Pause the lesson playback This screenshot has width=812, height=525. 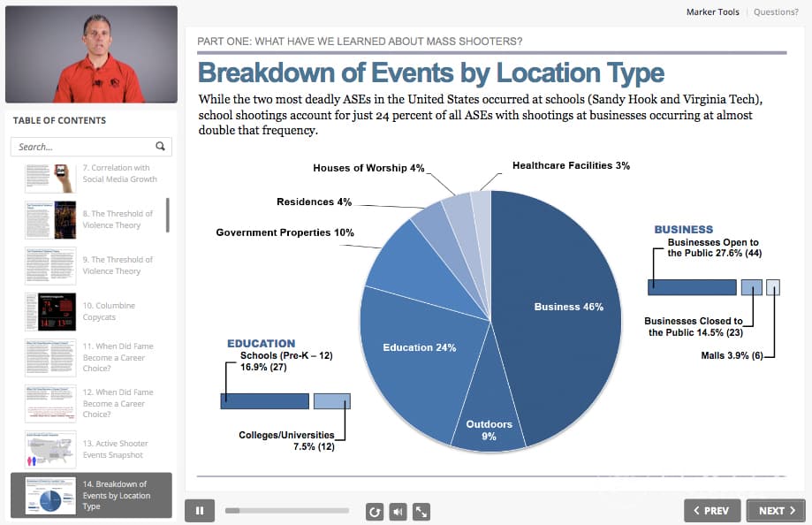(200, 511)
